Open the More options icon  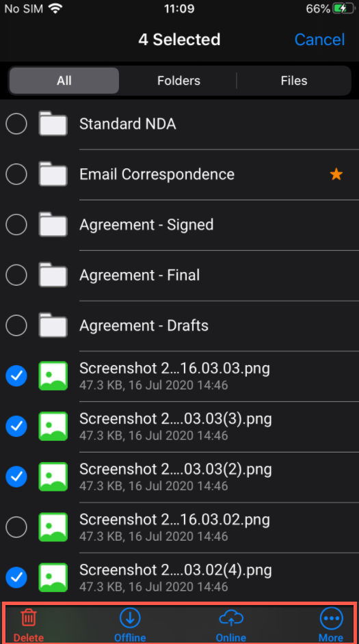point(331,618)
